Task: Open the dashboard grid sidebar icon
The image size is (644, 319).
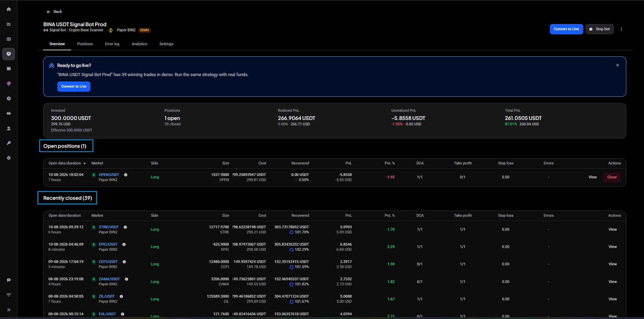Action: pyautogui.click(x=9, y=39)
